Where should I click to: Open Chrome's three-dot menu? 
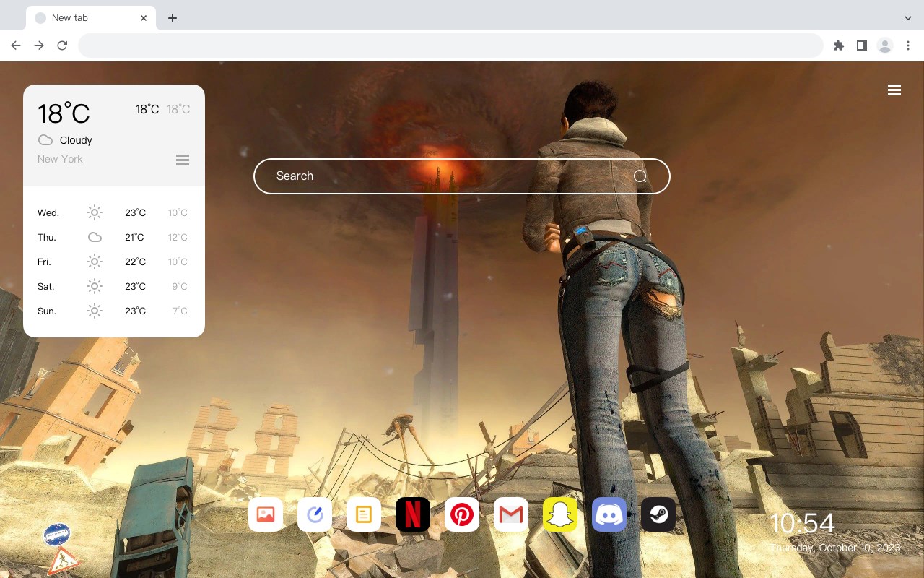point(908,46)
